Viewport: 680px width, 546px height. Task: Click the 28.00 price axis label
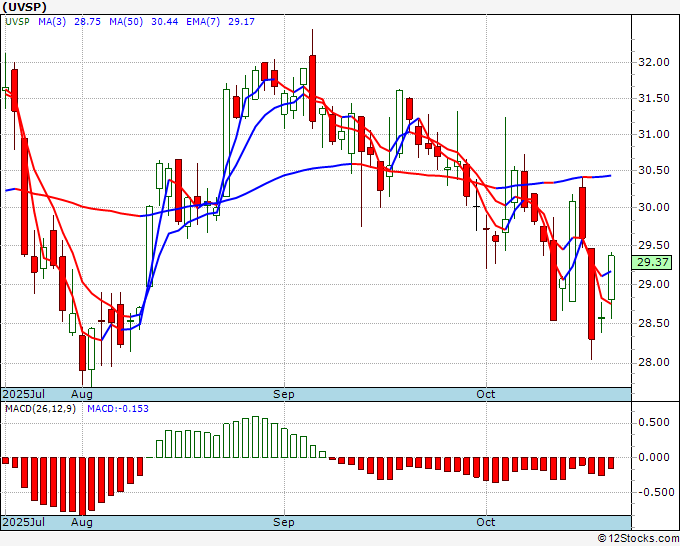[x=654, y=363]
